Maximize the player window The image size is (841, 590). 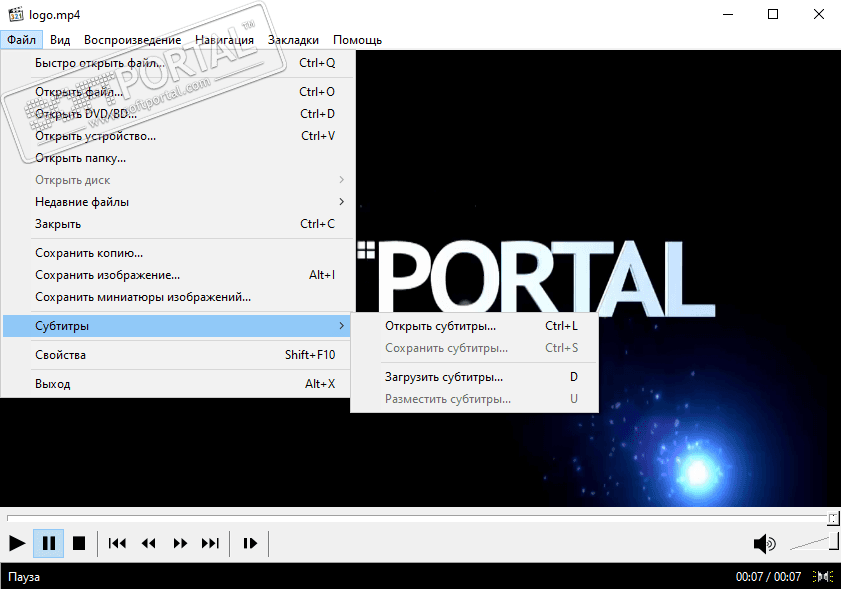[773, 14]
